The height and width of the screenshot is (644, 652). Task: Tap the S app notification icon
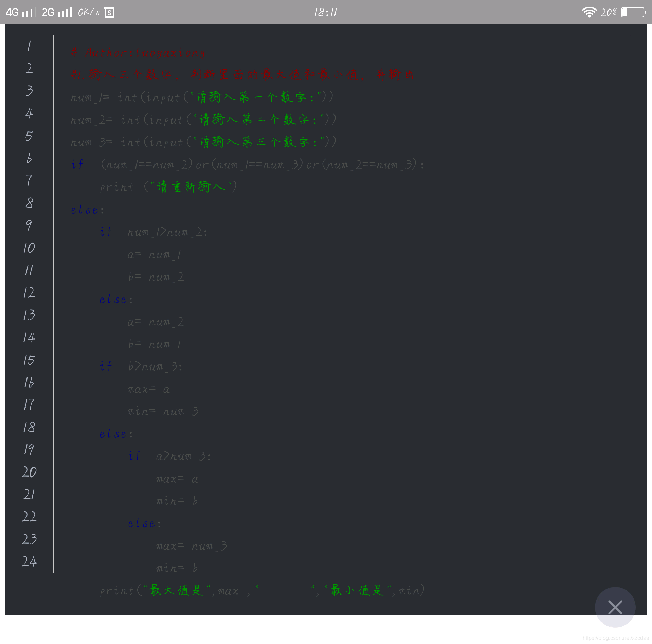(109, 13)
